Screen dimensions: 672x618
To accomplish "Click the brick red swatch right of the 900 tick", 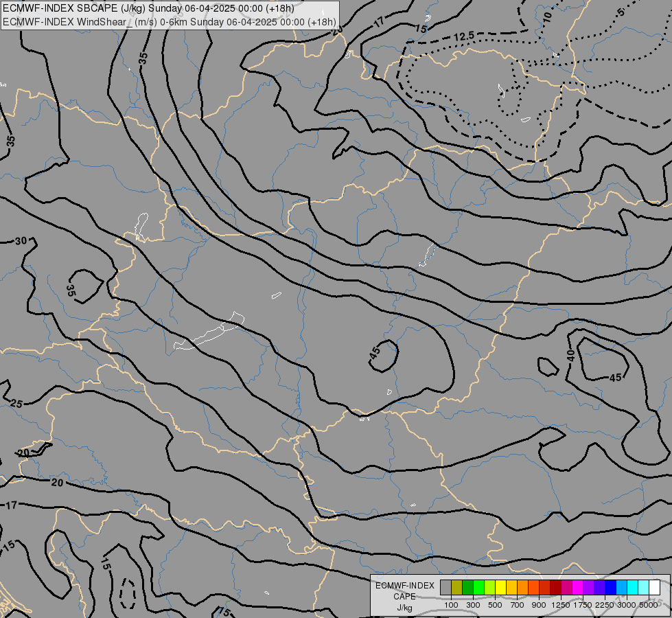I will pyautogui.click(x=545, y=588).
